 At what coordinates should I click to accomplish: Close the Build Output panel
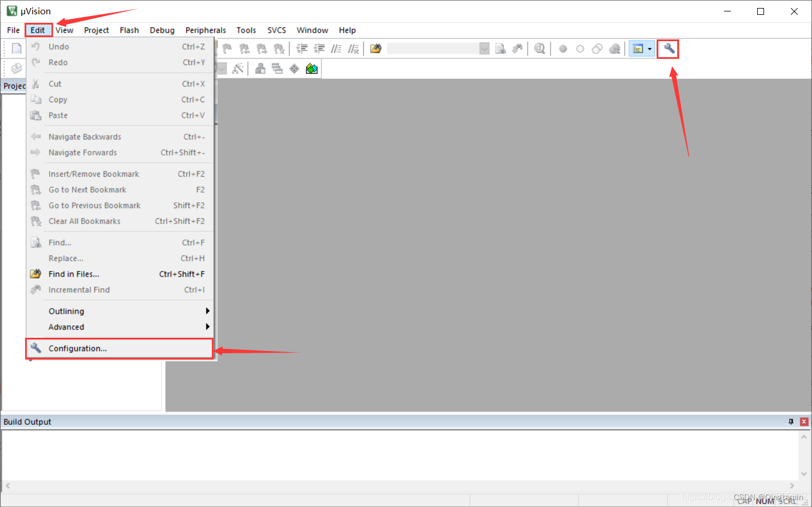[804, 422]
